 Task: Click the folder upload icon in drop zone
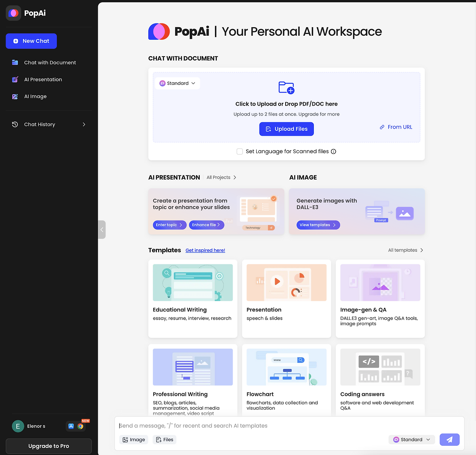coord(286,88)
